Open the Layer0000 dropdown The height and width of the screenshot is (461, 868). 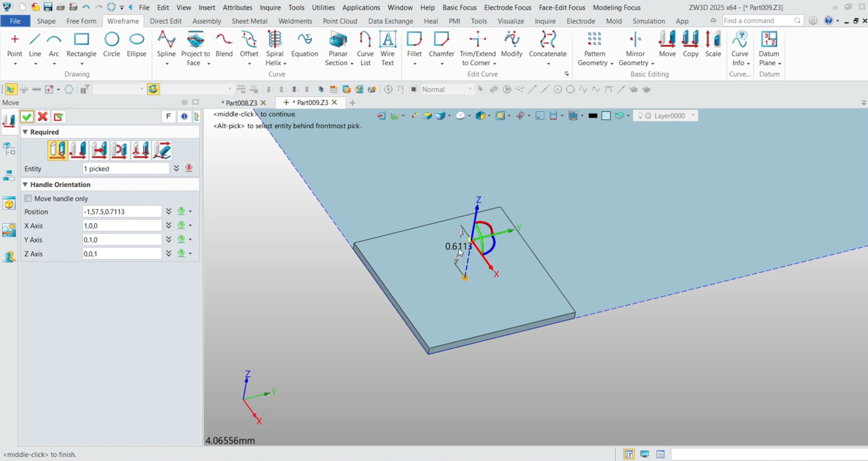(693, 116)
